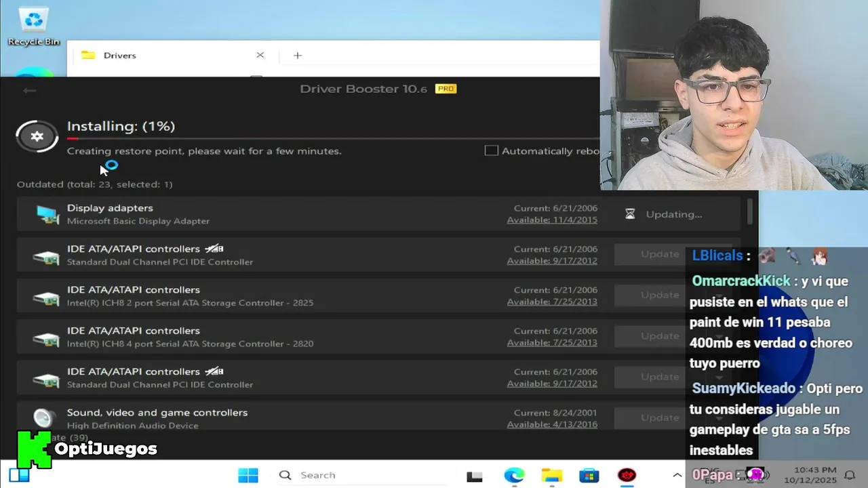
Task: Click Outdated (total: 23, selected: 1) label
Action: coord(95,184)
